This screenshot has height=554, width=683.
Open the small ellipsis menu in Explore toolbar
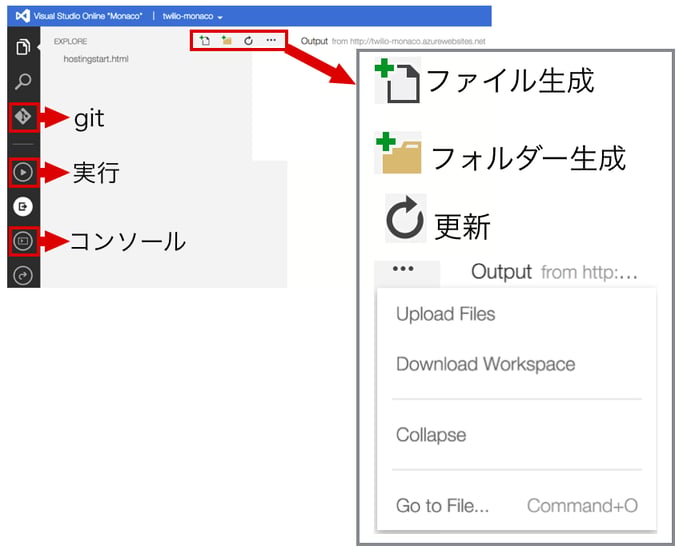[x=271, y=40]
